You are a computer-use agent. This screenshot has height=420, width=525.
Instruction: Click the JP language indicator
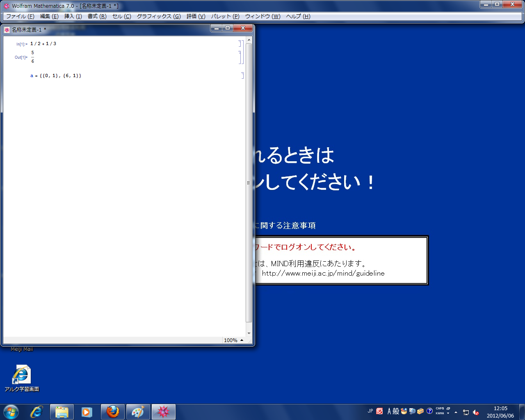point(370,411)
